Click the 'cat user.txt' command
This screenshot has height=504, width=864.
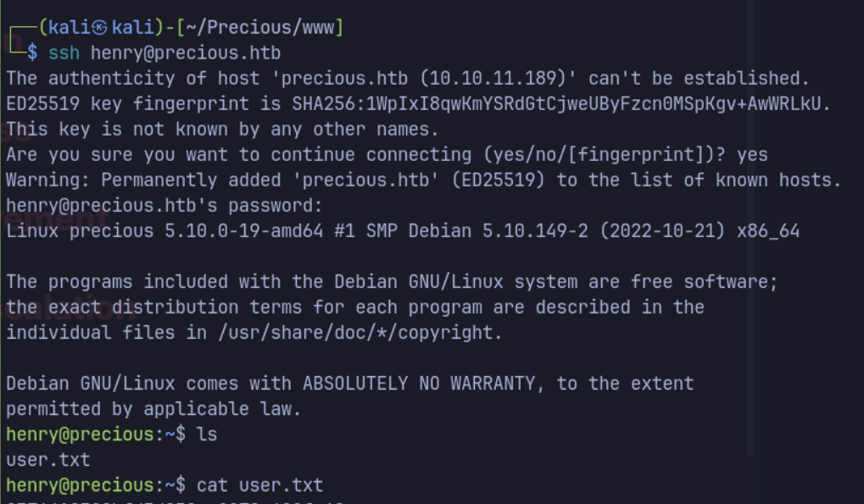(260, 485)
